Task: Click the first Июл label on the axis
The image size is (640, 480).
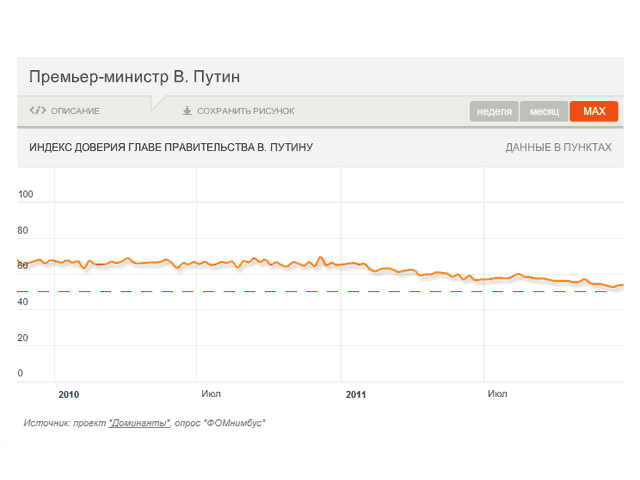Action: (x=211, y=394)
